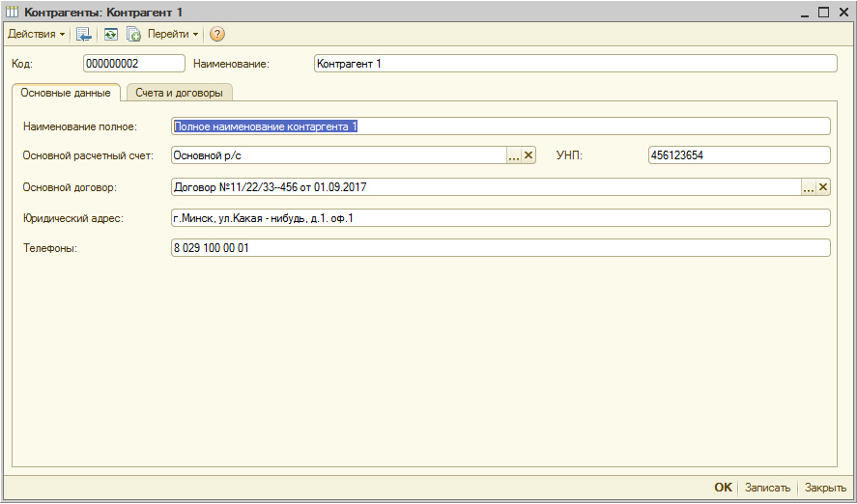This screenshot has height=504, width=857.
Task: Clear the Основной расчетный счет field with X
Action: click(528, 155)
